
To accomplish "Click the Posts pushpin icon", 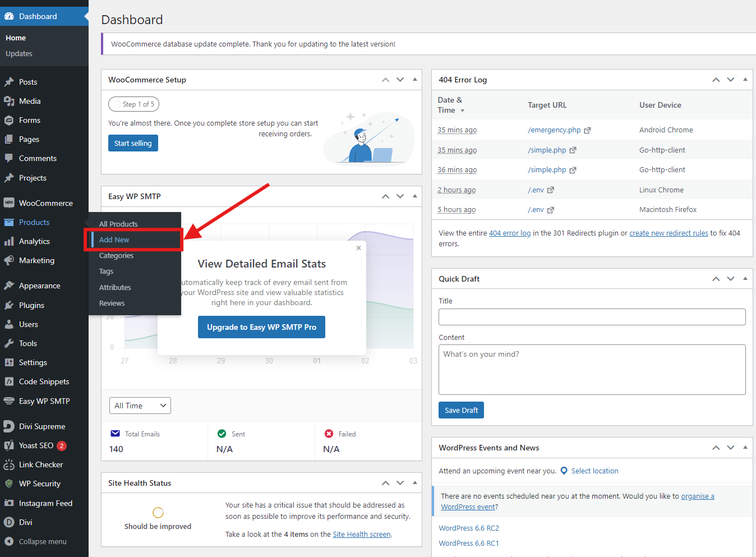I will coord(9,82).
